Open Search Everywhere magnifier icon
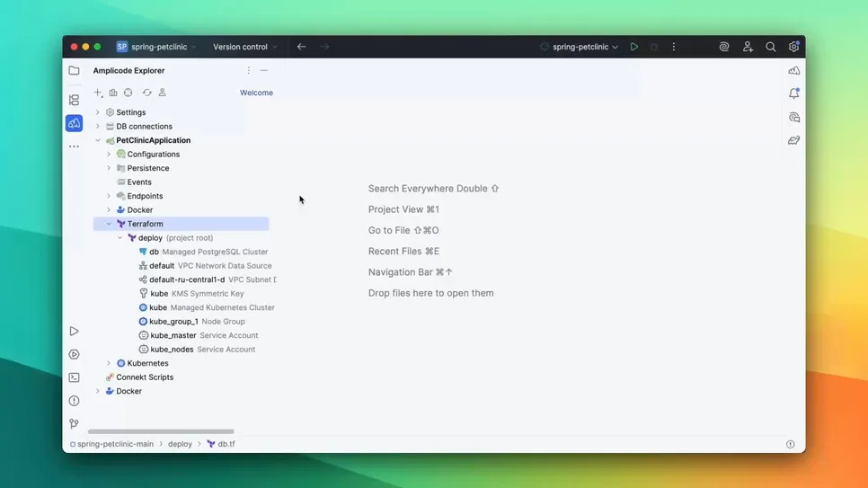Image resolution: width=868 pixels, height=488 pixels. pyautogui.click(x=770, y=47)
